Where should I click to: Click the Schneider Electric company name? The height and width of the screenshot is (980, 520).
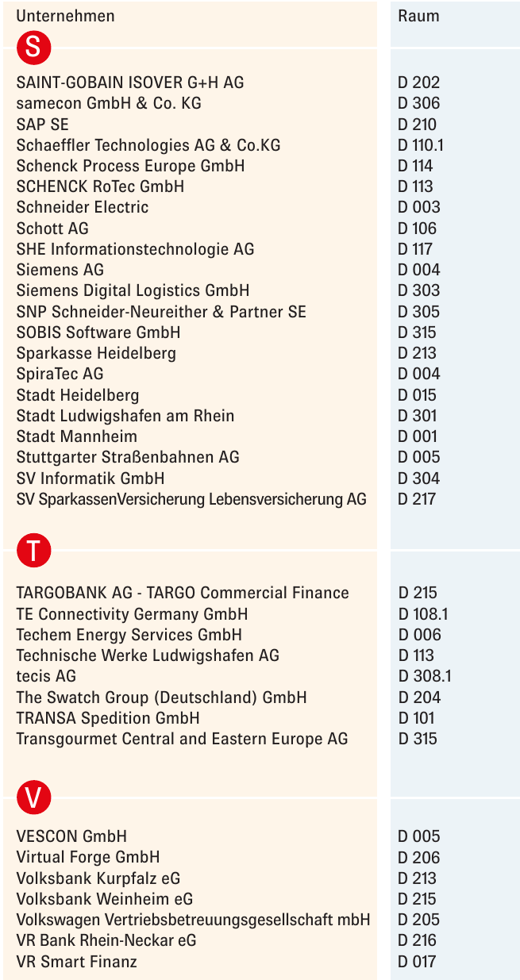[x=83, y=207]
